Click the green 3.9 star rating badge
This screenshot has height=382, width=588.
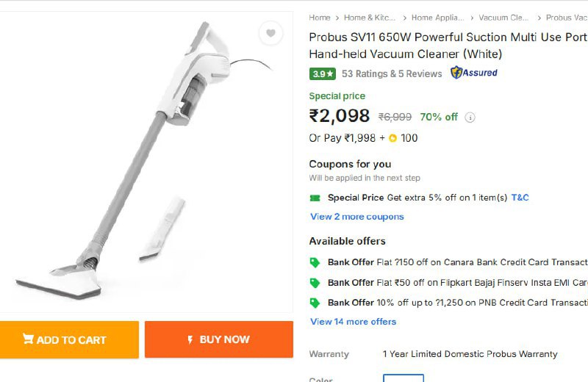(x=322, y=74)
